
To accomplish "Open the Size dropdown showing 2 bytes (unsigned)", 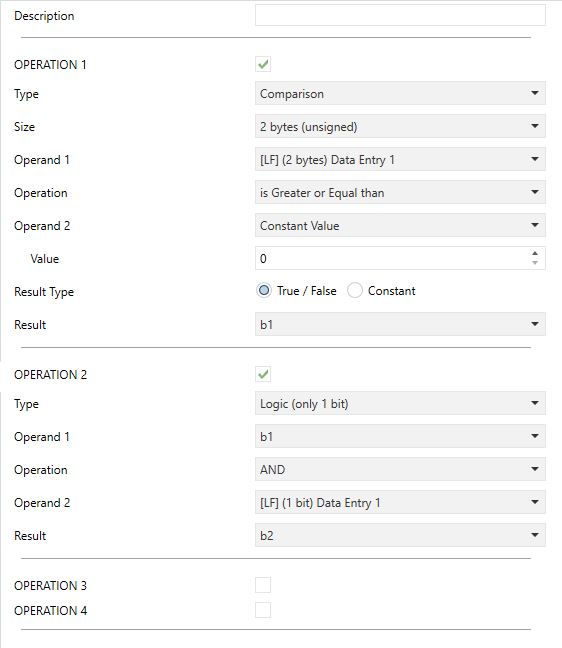I will (400, 126).
